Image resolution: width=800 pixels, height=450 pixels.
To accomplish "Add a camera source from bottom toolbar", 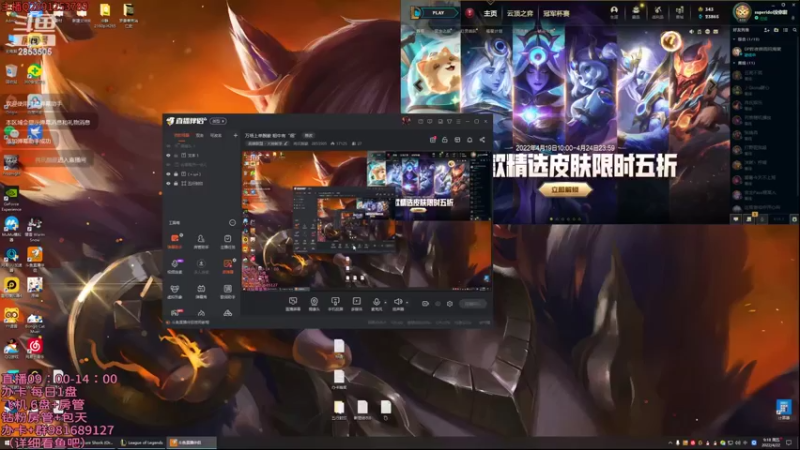I will [314, 304].
